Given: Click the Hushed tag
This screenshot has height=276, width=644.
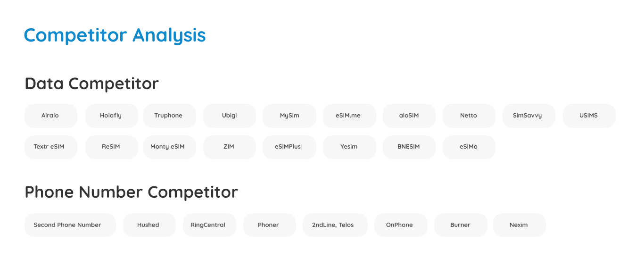Looking at the screenshot, I should 149,225.
